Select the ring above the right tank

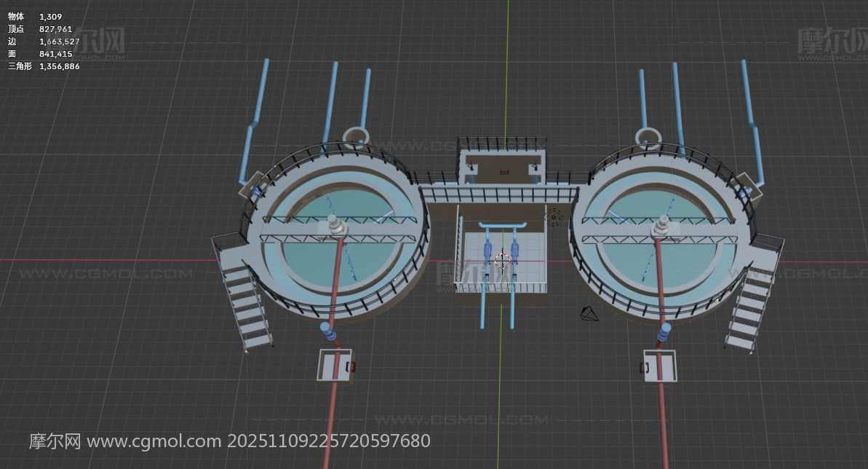[x=647, y=137]
